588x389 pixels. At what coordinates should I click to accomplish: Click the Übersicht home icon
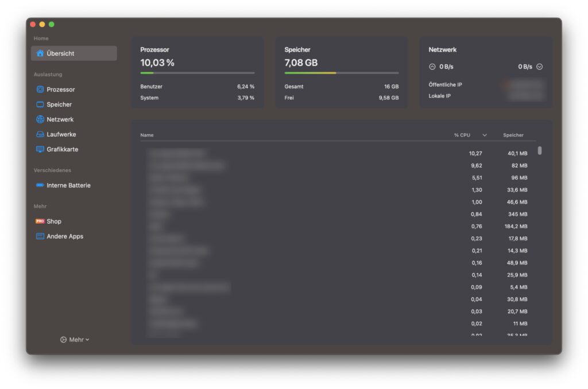coord(40,53)
